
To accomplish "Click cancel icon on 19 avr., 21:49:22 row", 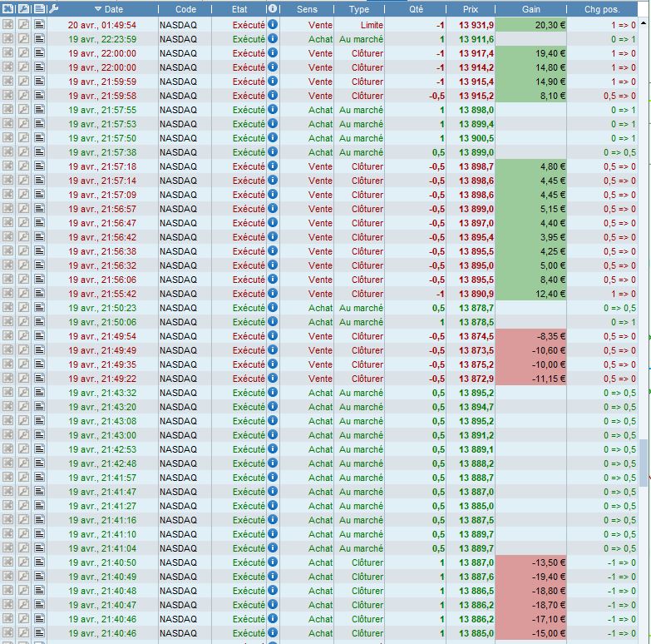I will point(7,378).
